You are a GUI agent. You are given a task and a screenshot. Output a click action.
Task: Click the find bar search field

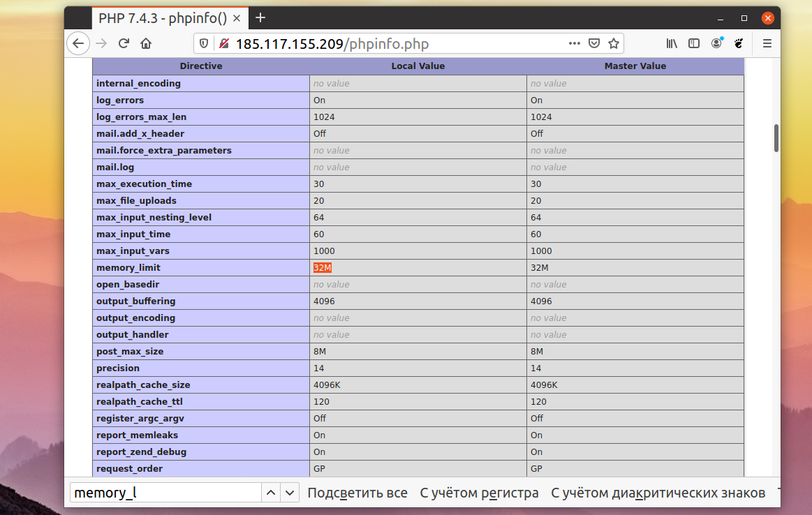[x=165, y=493]
